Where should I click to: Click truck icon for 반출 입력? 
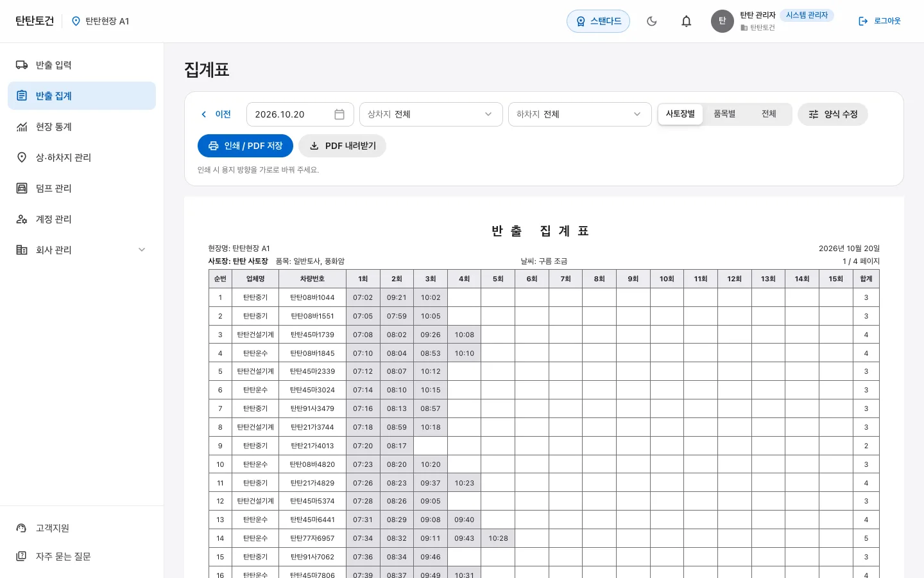pyautogui.click(x=22, y=65)
